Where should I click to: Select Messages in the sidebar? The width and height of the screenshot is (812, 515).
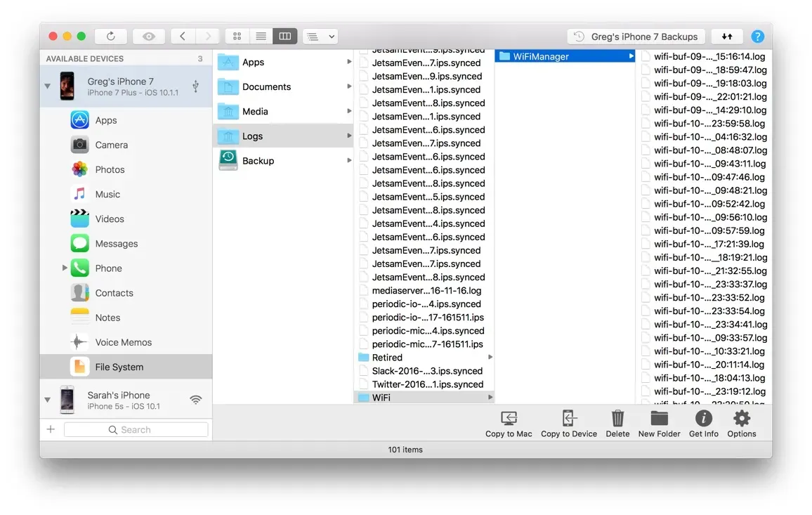pyautogui.click(x=116, y=244)
